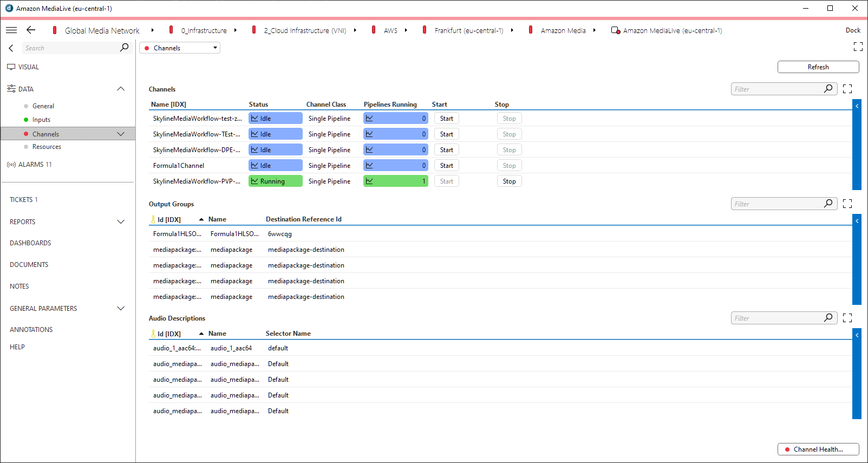Click the Refresh button
The width and height of the screenshot is (868, 463).
coord(818,67)
